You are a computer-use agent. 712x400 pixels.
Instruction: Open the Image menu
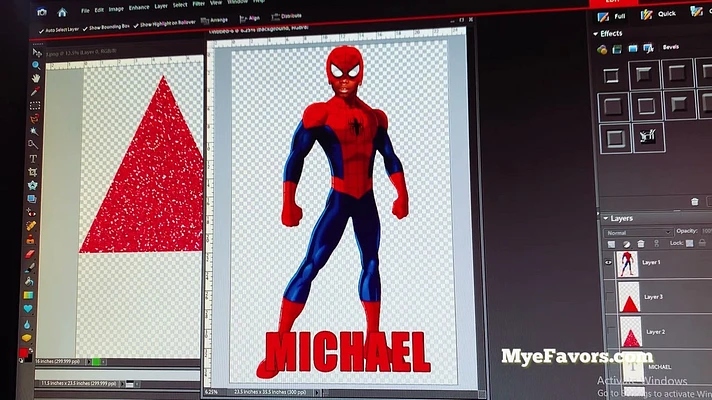(x=116, y=9)
